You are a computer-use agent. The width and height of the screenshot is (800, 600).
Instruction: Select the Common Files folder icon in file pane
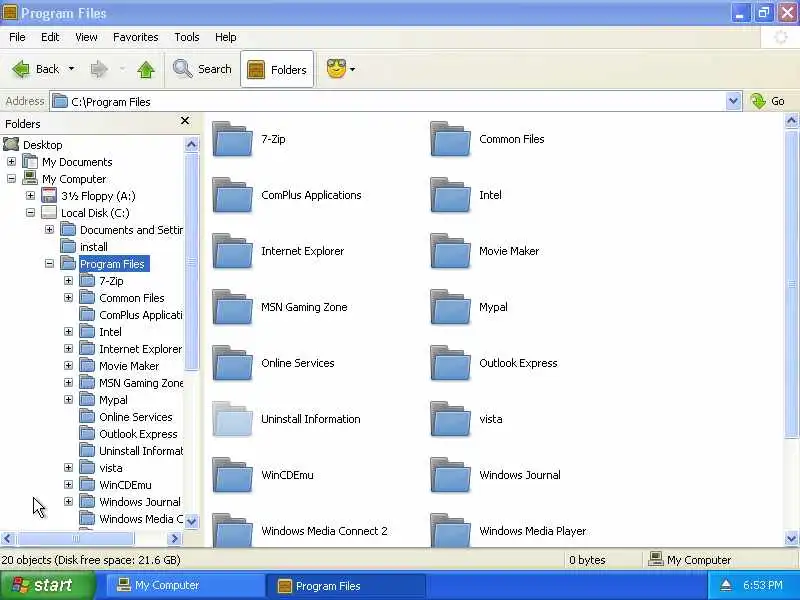[x=450, y=139]
